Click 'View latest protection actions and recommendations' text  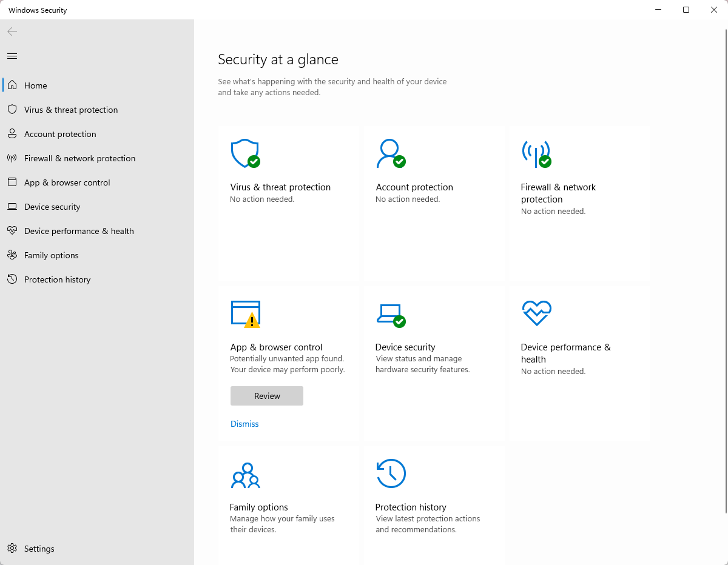(x=428, y=524)
